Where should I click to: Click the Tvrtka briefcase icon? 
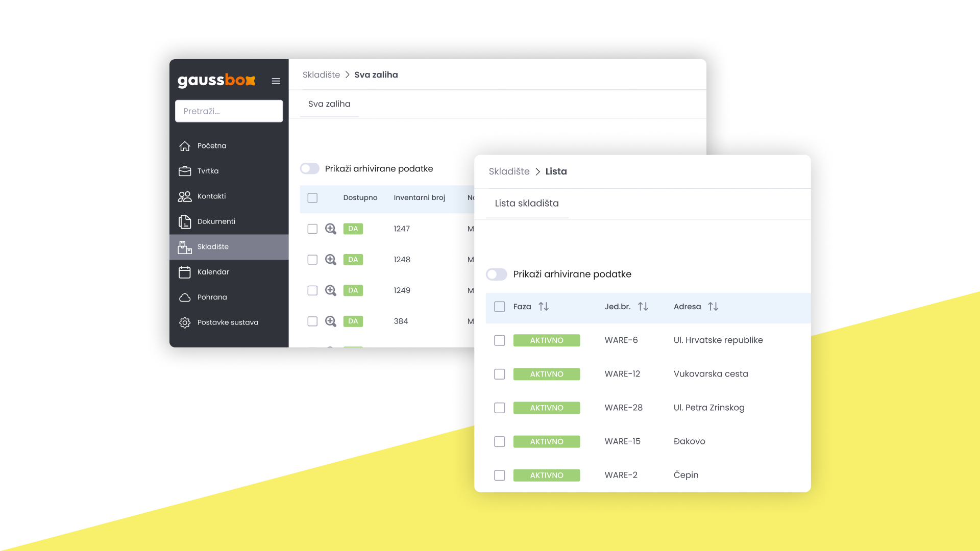pos(185,171)
